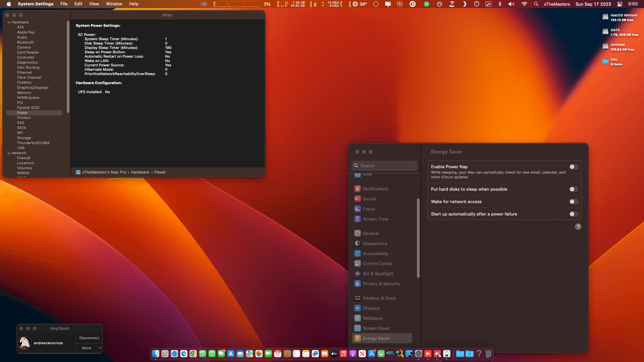Toggle Put hard disks to sleep
Viewport: 644px width, 362px height.
[x=574, y=189]
